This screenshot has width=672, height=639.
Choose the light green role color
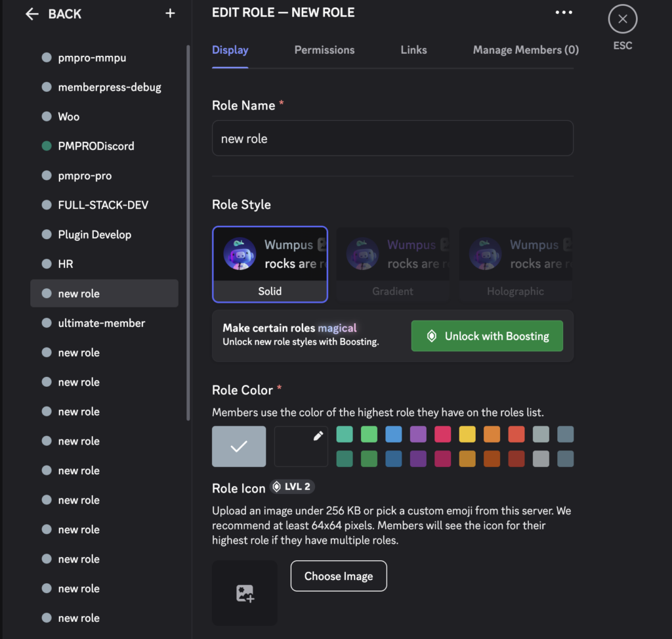tap(369, 434)
